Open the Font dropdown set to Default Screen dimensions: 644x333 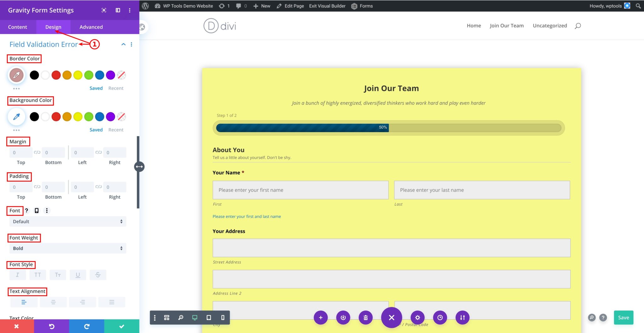[67, 221]
